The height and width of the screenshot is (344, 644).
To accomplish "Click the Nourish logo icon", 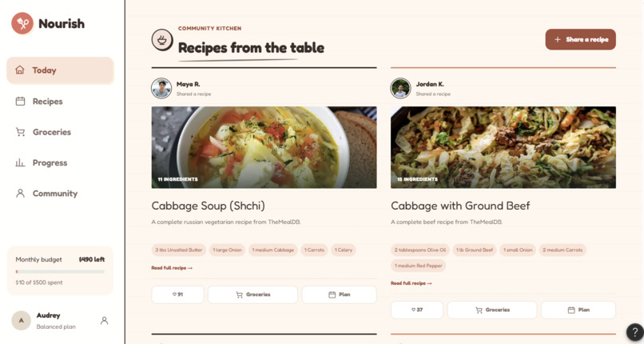I will pos(22,23).
